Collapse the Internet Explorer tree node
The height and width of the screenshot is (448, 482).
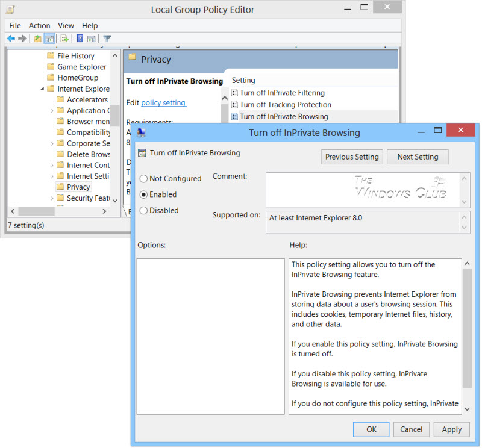(x=42, y=89)
